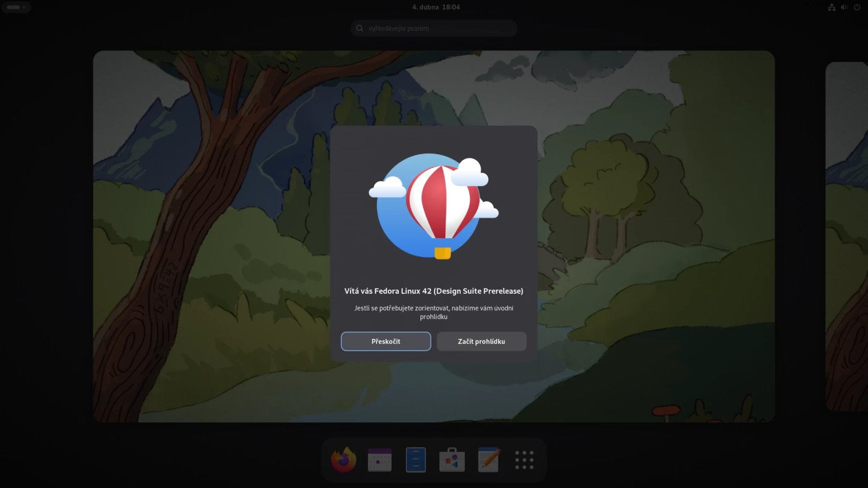868x488 pixels.
Task: Show all applications grid
Action: click(524, 460)
